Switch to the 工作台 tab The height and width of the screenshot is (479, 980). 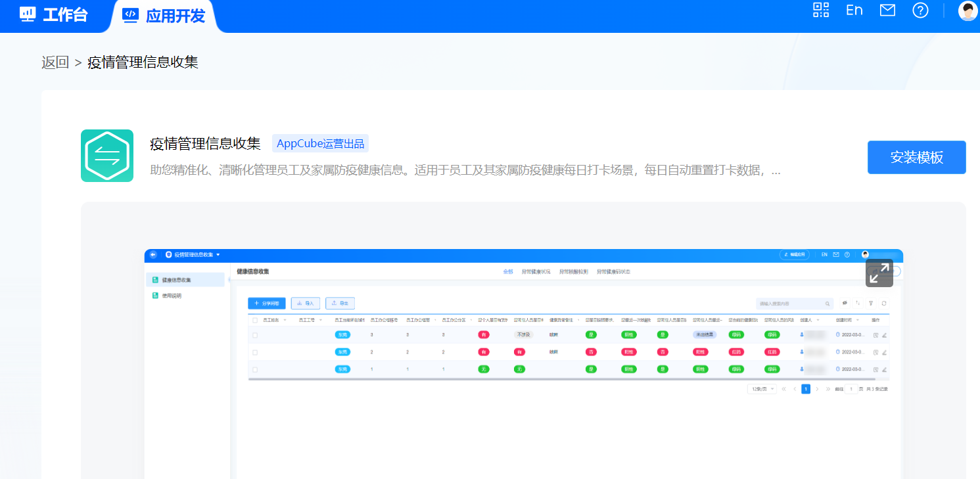coord(54,15)
